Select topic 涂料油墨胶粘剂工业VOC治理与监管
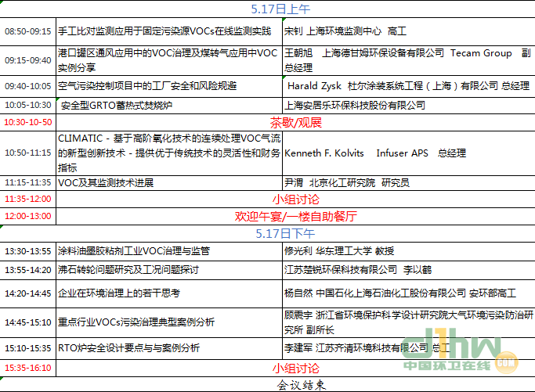535x392 pixels. [135, 251]
